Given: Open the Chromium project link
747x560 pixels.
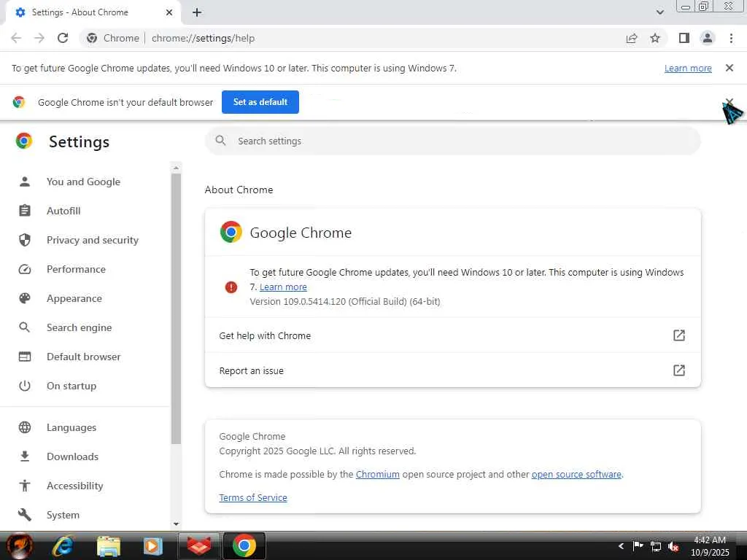Looking at the screenshot, I should click(x=377, y=474).
